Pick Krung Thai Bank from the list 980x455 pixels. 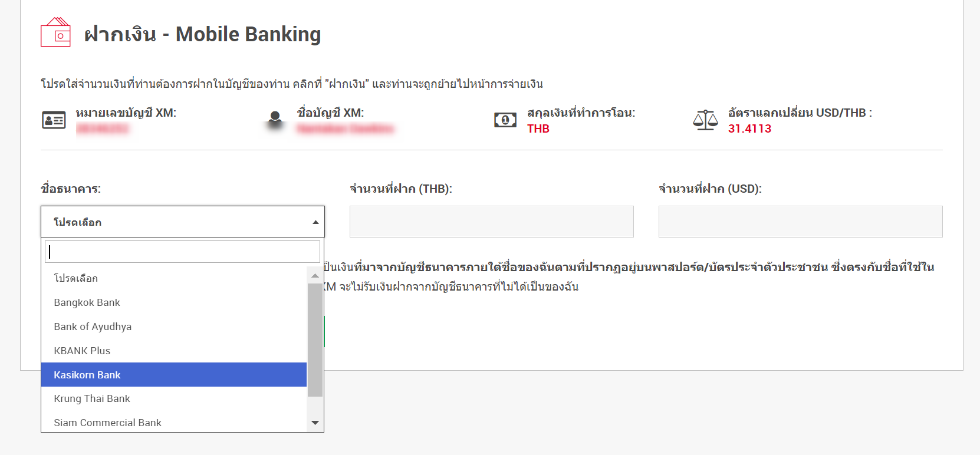tap(174, 398)
